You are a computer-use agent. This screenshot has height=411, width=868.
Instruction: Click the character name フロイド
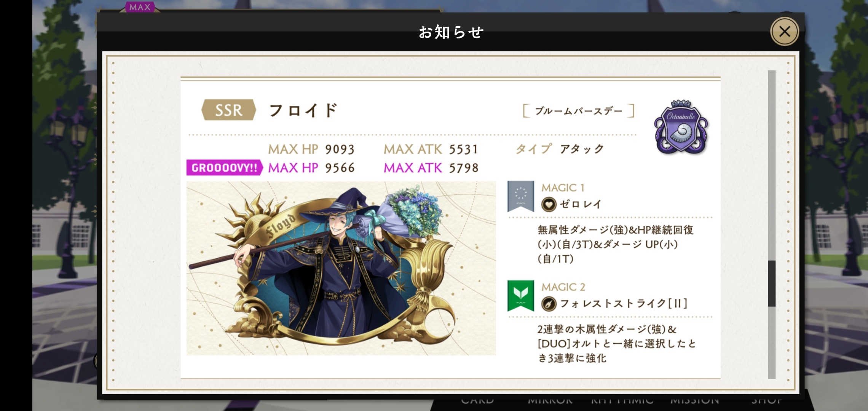(x=303, y=110)
